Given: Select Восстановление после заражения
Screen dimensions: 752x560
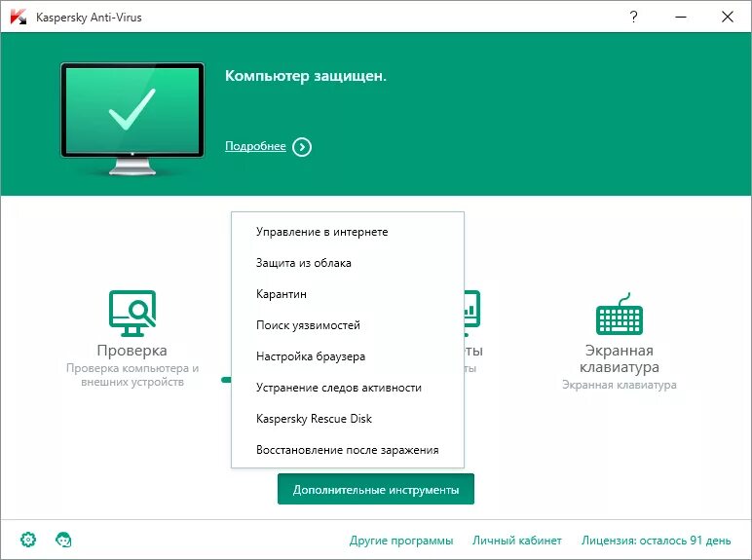Looking at the screenshot, I should (348, 450).
